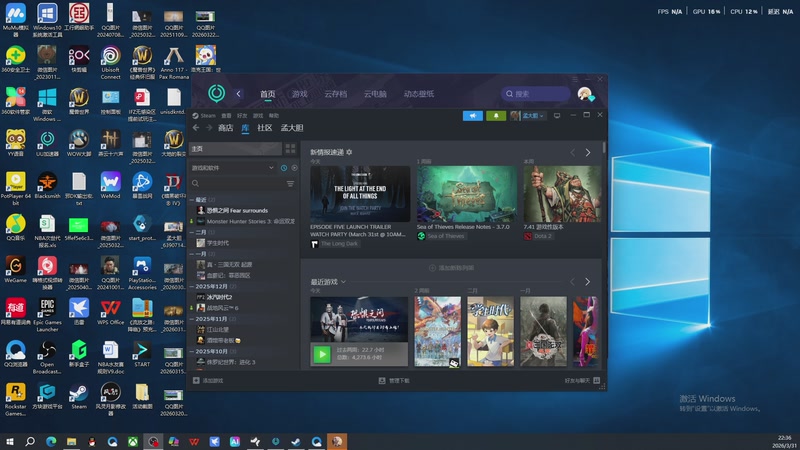Collapse the 2025年12月 library group

click(x=192, y=286)
